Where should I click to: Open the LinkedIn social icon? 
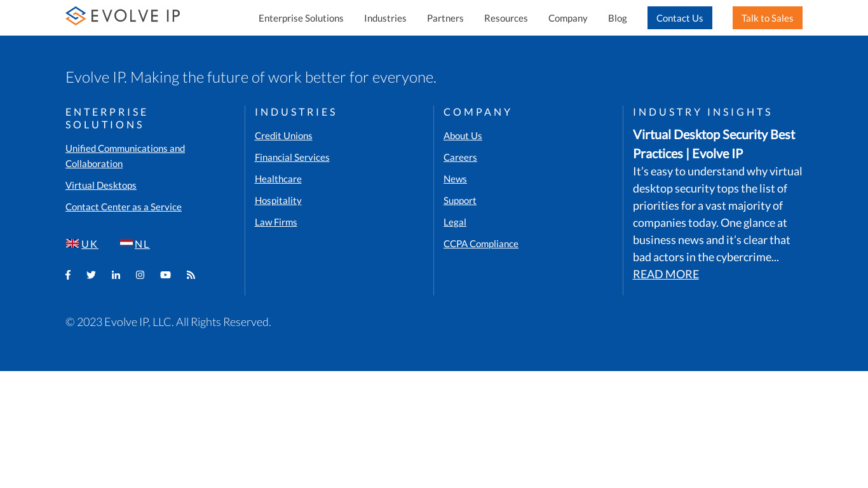(x=116, y=275)
